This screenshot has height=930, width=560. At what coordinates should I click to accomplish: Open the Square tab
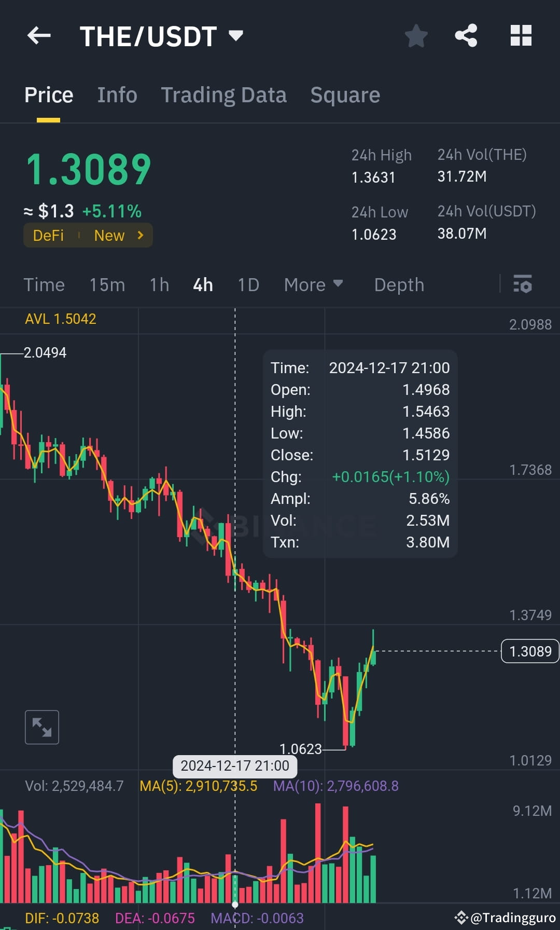click(345, 95)
